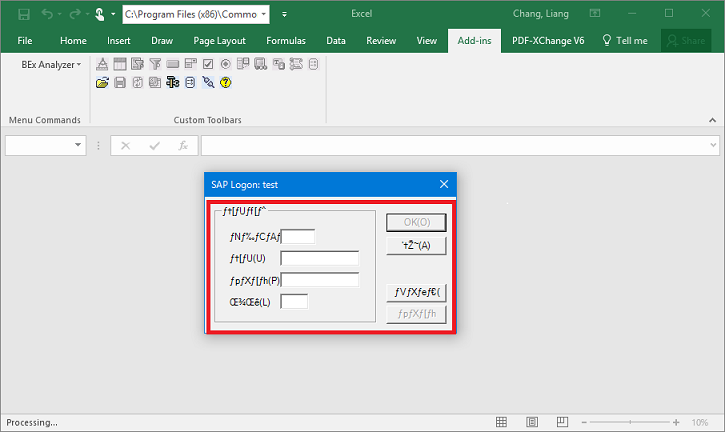Insert Checkbox Group design item icon
Viewport: 725px width, 432px height.
[x=208, y=64]
